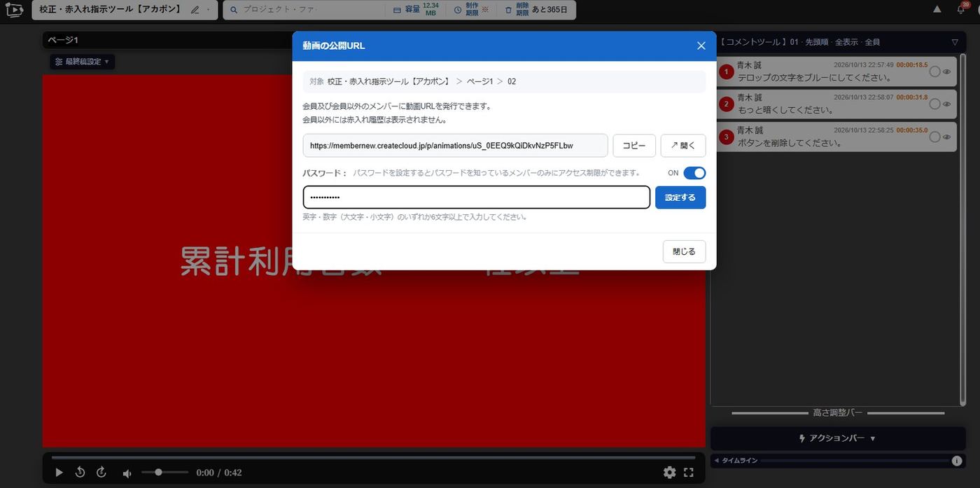Click 校正・赤入れ指示ツール breadcrumb in dialog
Image resolution: width=980 pixels, height=488 pixels.
389,81
